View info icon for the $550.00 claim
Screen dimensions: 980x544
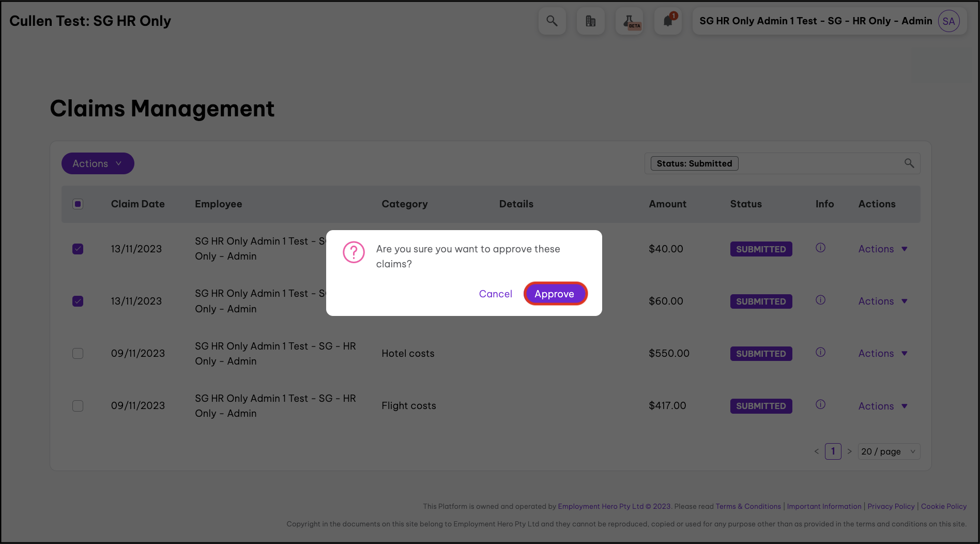point(820,352)
